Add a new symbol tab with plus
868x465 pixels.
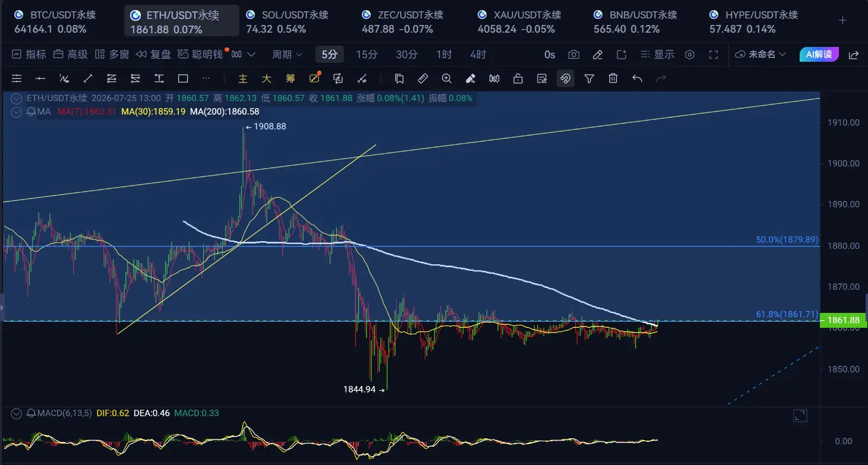click(842, 21)
